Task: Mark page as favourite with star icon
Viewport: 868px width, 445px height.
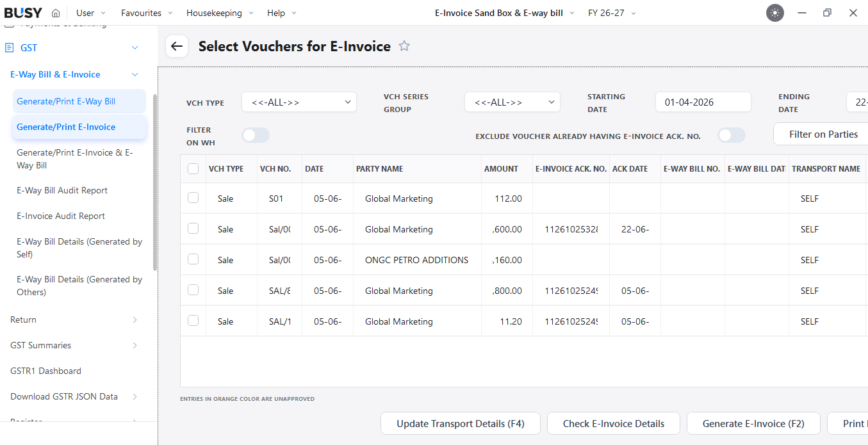Action: pos(404,46)
